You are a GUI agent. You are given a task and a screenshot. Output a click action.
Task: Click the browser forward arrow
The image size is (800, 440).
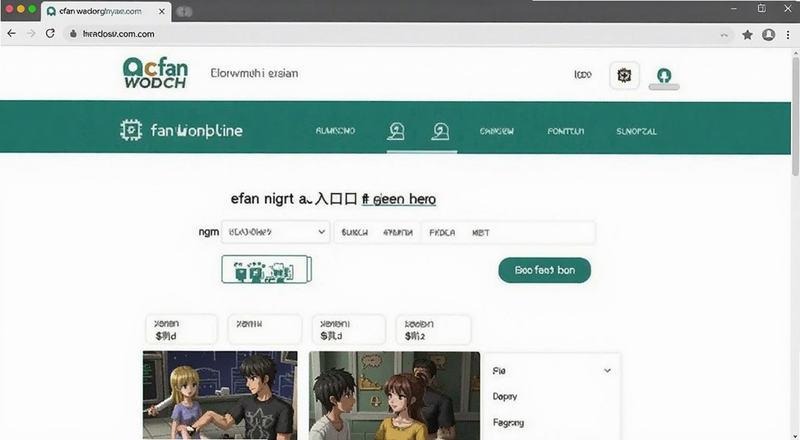(x=31, y=34)
